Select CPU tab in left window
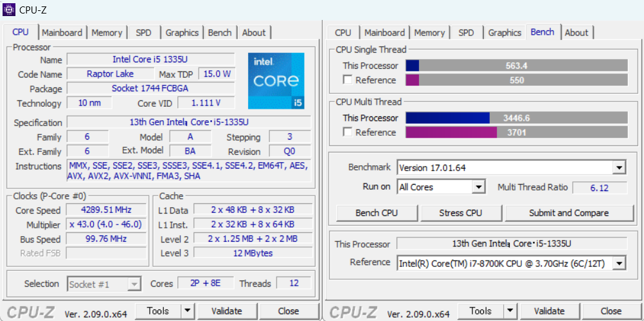The width and height of the screenshot is (644, 321). [21, 32]
